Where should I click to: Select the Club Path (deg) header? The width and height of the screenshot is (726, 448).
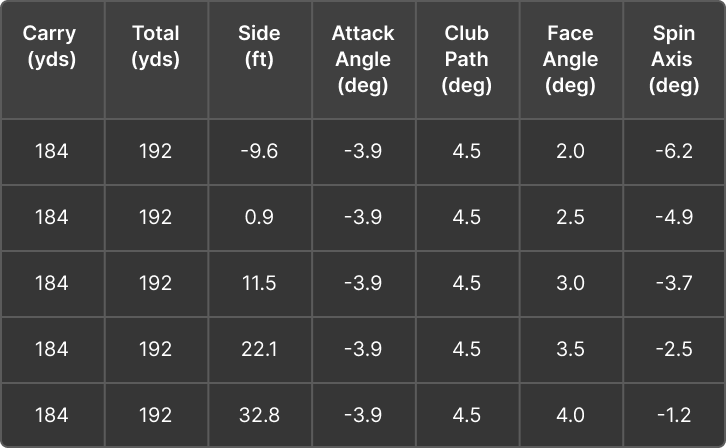[466, 59]
